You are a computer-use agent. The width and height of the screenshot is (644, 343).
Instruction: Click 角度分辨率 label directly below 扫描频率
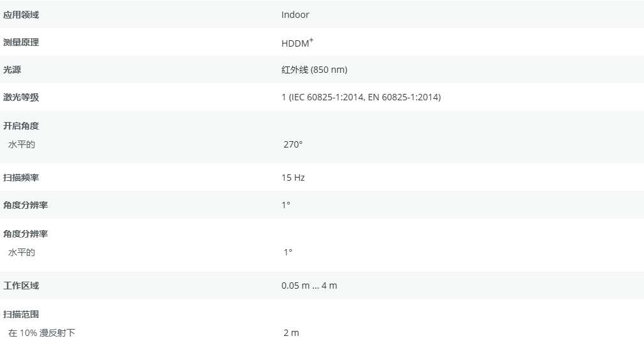click(x=26, y=205)
